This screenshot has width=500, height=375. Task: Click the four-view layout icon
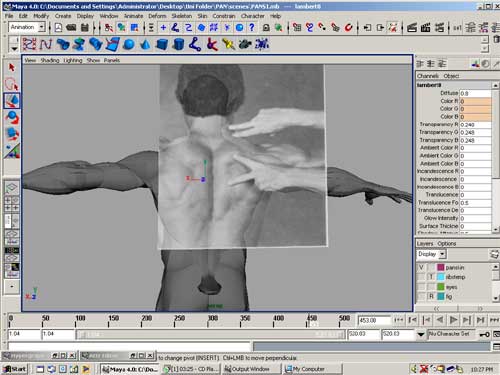pyautogui.click(x=12, y=204)
